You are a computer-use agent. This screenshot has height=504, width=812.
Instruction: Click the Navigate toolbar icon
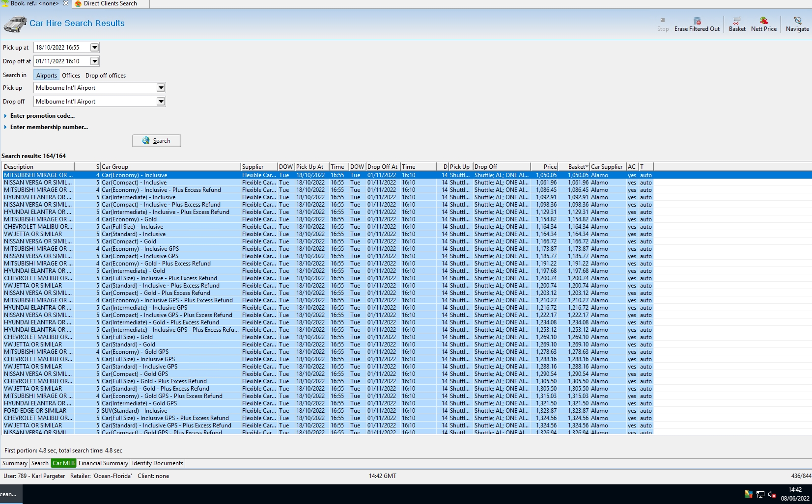797,21
